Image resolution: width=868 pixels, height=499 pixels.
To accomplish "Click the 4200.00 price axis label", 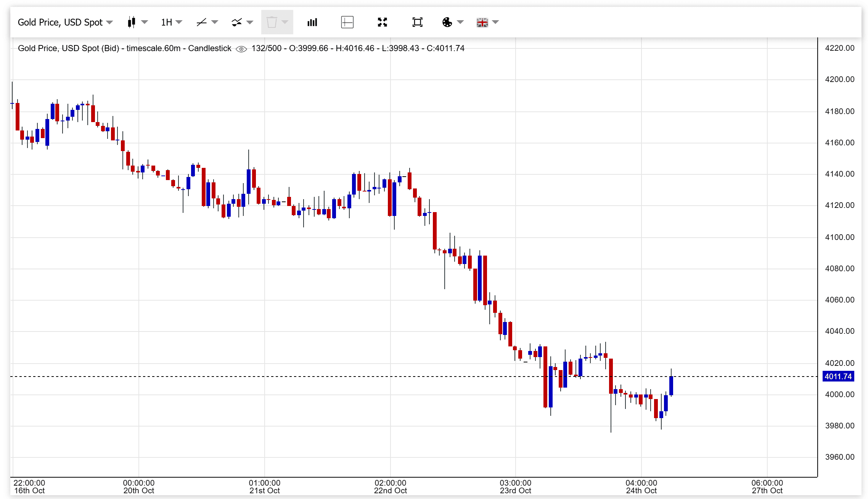I will point(840,79).
